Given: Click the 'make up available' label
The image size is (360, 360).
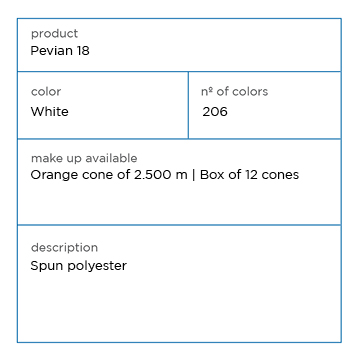Looking at the screenshot, I should point(84,158).
